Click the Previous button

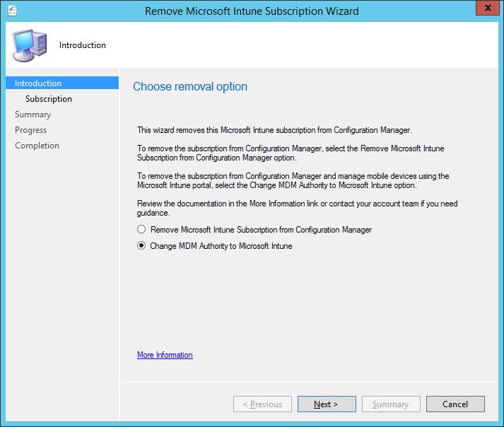[x=263, y=404]
